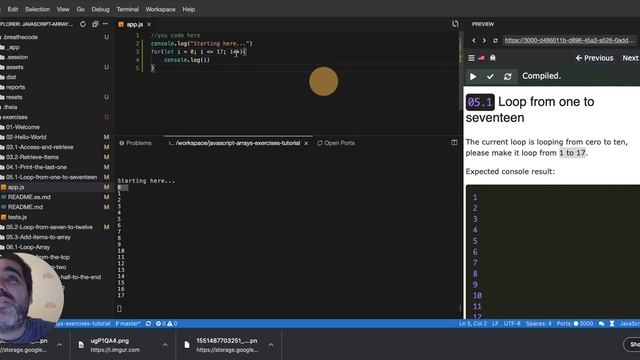Open errors and warnings count
640x360 pixels.
pyautogui.click(x=167, y=324)
